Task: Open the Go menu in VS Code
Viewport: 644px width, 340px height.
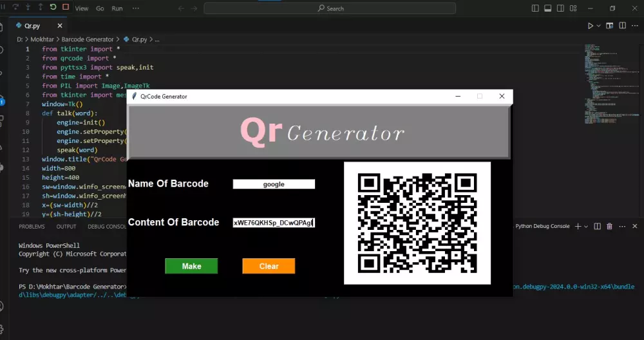Action: pyautogui.click(x=100, y=8)
